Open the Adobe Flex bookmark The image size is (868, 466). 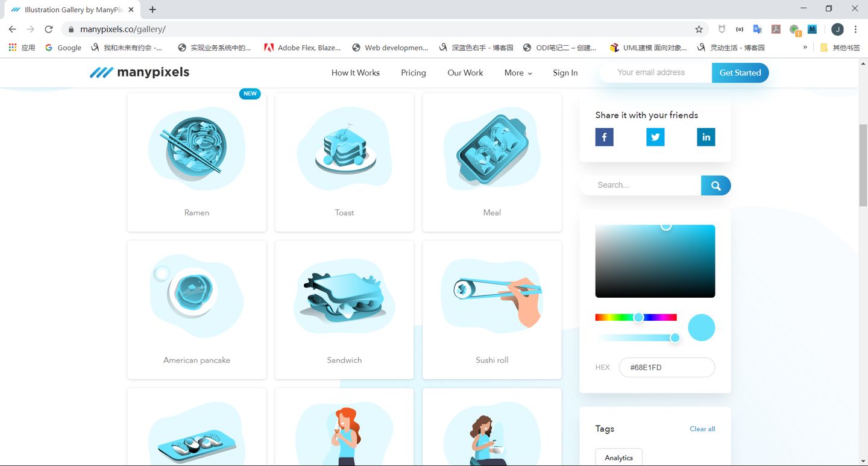[x=302, y=48]
